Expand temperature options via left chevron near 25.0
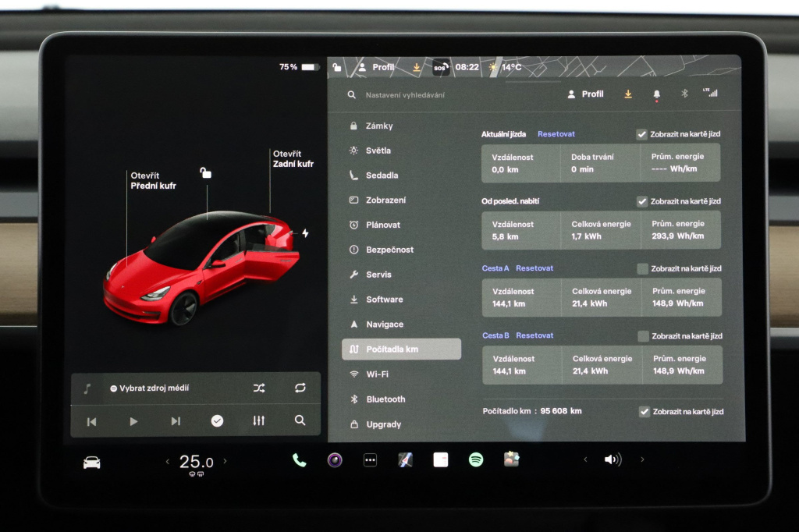This screenshot has height=532, width=799. click(x=169, y=462)
